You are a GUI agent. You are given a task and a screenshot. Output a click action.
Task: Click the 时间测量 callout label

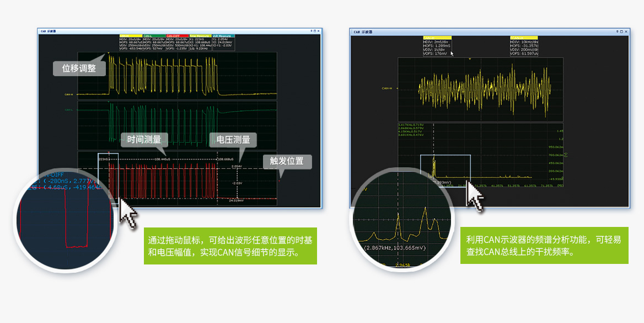[144, 140]
